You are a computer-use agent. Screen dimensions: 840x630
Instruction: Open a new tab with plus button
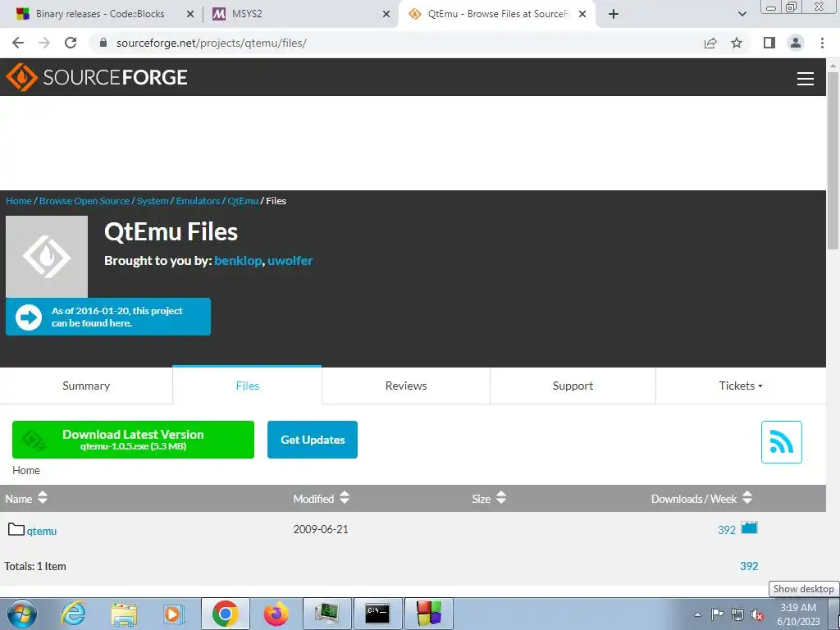(614, 15)
